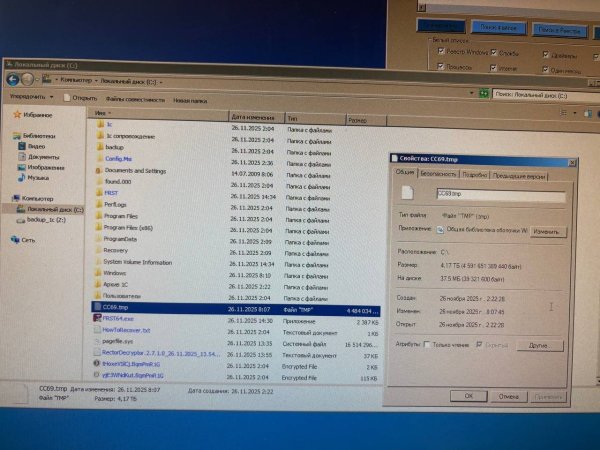Select the Архив 1С folder
600x450 pixels.
tap(115, 284)
